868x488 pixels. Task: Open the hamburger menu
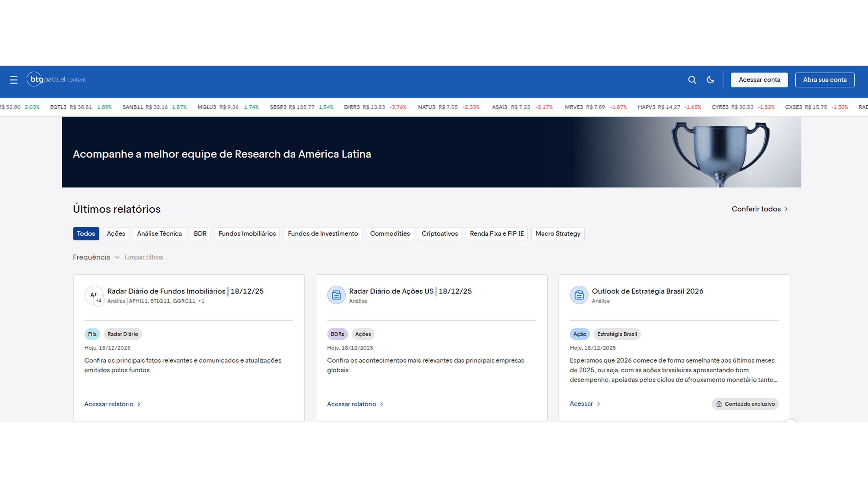(14, 80)
